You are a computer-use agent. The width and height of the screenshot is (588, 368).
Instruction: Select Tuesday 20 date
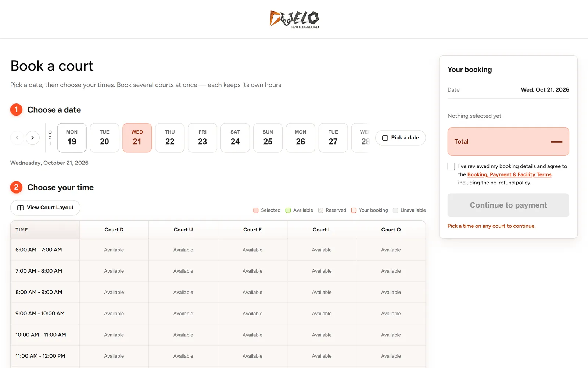click(104, 138)
